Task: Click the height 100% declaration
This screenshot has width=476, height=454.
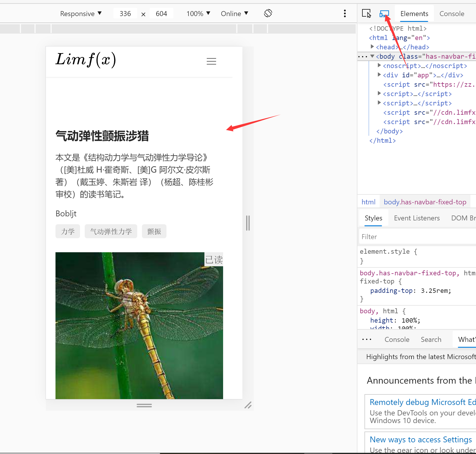Action: [x=395, y=321]
